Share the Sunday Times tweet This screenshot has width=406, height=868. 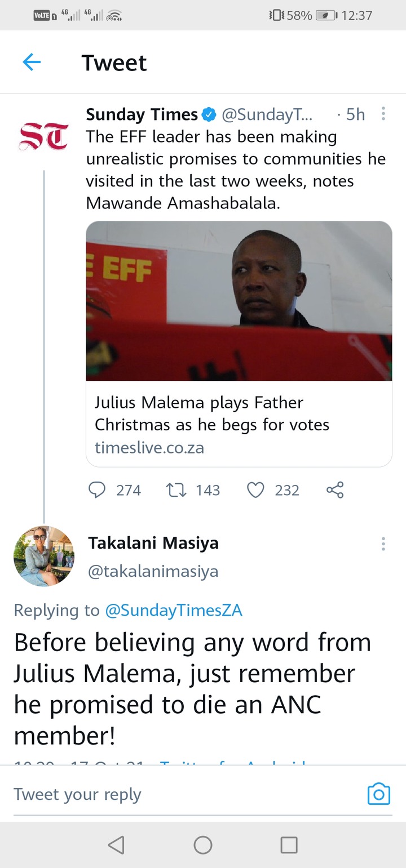[x=335, y=490]
